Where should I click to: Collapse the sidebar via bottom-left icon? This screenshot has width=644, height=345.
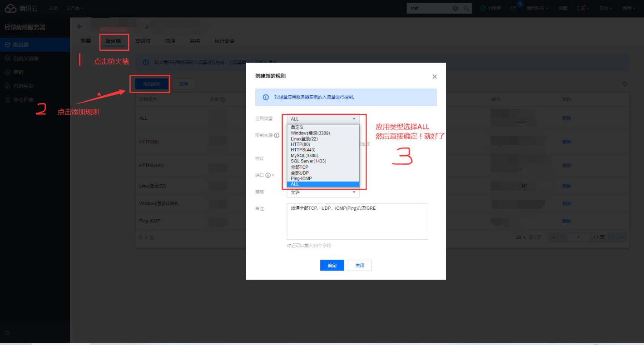click(7, 333)
